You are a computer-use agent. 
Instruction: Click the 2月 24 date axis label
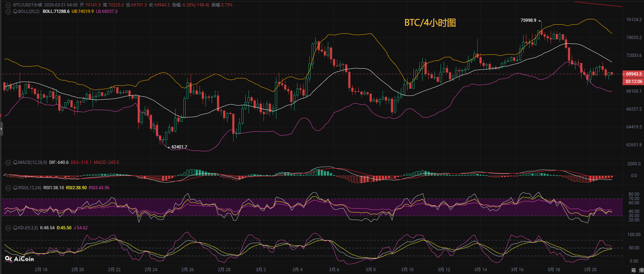click(151, 270)
